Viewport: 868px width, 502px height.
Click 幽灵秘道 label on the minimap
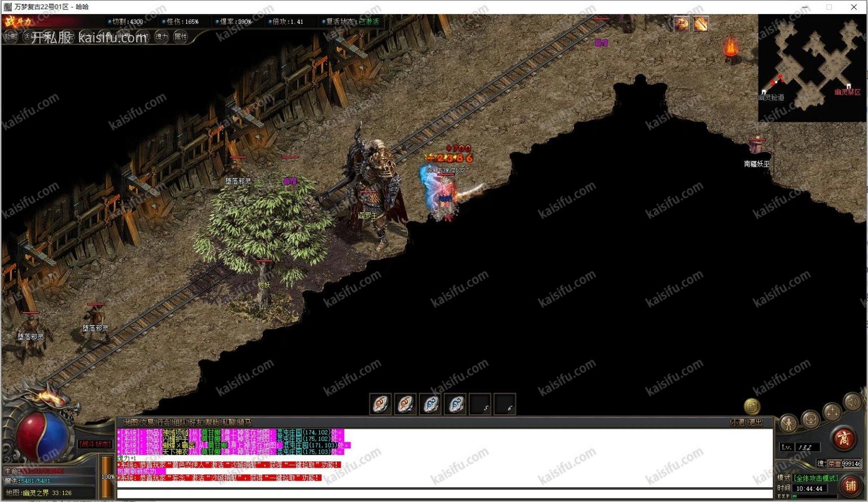771,97
